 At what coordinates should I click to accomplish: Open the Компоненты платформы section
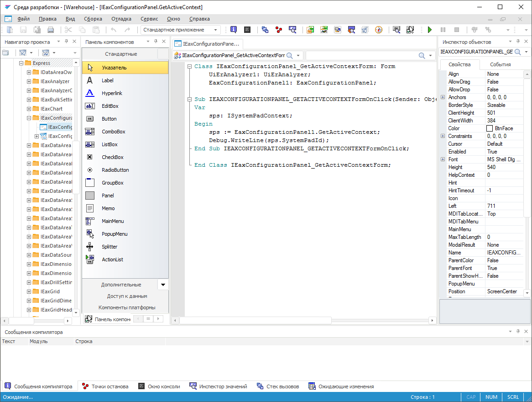127,307
